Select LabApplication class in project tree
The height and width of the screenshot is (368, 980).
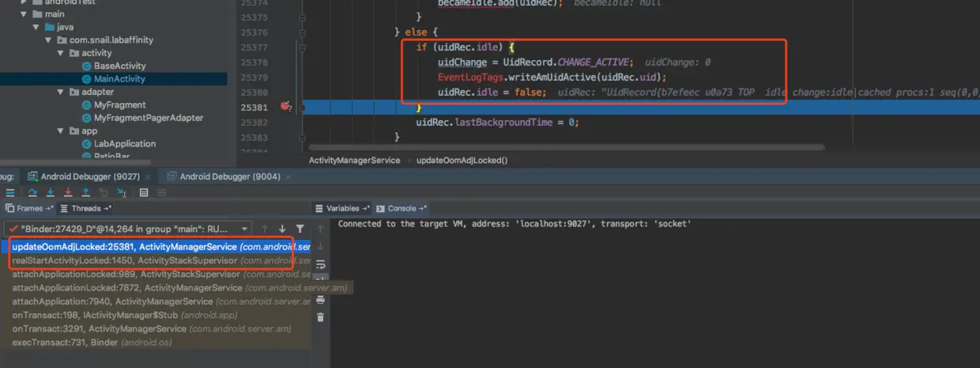(119, 143)
